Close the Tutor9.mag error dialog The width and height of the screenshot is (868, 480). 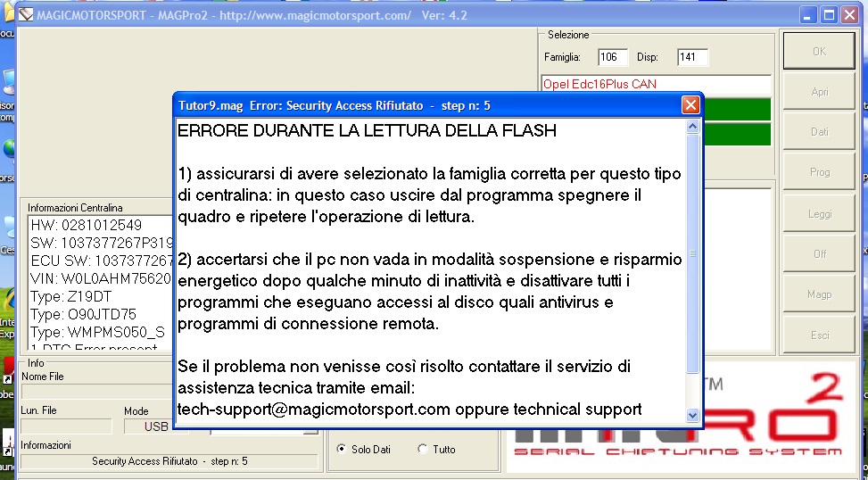(690, 105)
